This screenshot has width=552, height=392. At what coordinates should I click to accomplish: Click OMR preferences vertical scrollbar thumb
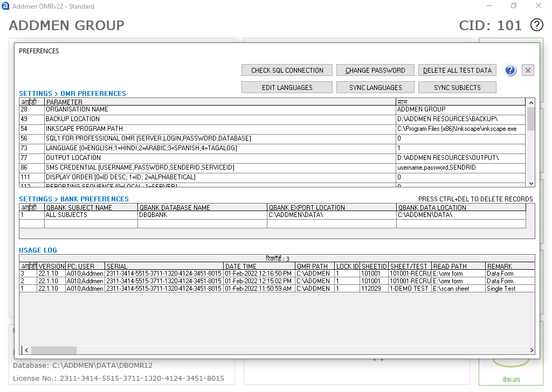pos(531,119)
